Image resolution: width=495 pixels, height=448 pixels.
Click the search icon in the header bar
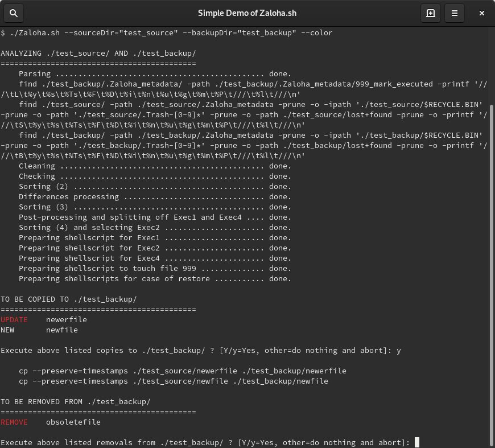[14, 13]
